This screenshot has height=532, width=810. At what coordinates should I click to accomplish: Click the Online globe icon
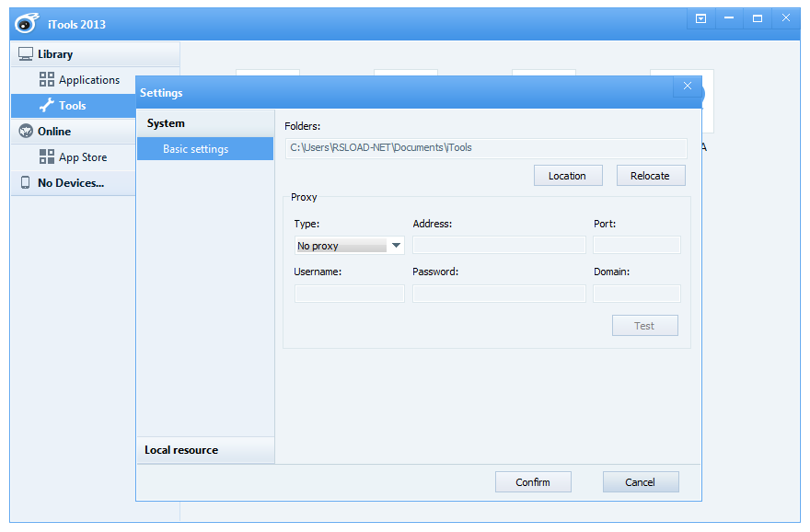coord(26,131)
